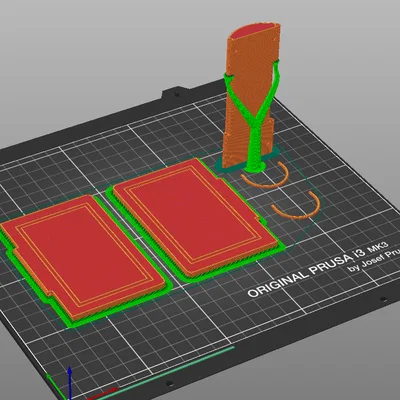Click round green support base disc
400x400 pixels.
coord(256,168)
